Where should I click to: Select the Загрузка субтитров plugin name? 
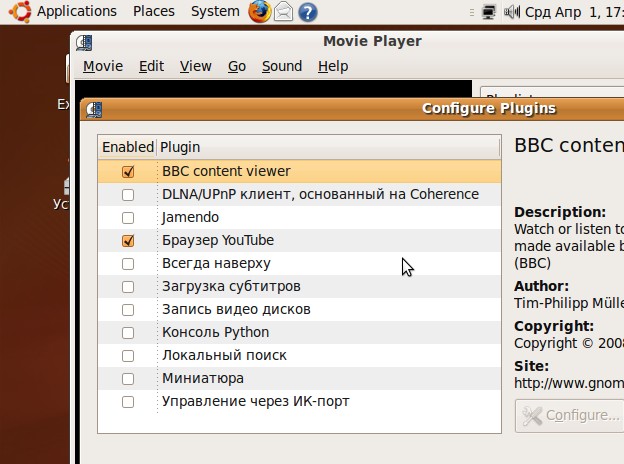(x=231, y=287)
